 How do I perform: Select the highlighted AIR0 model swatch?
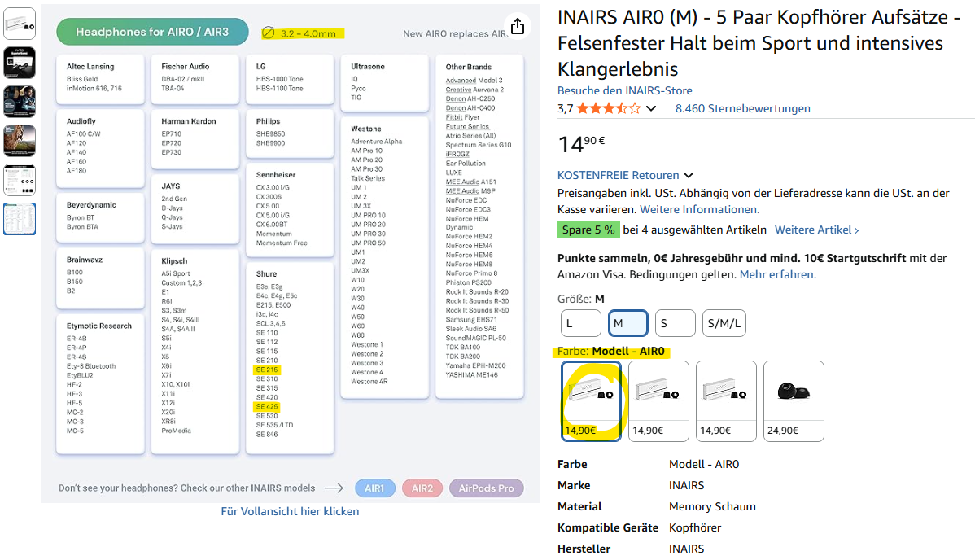592,400
